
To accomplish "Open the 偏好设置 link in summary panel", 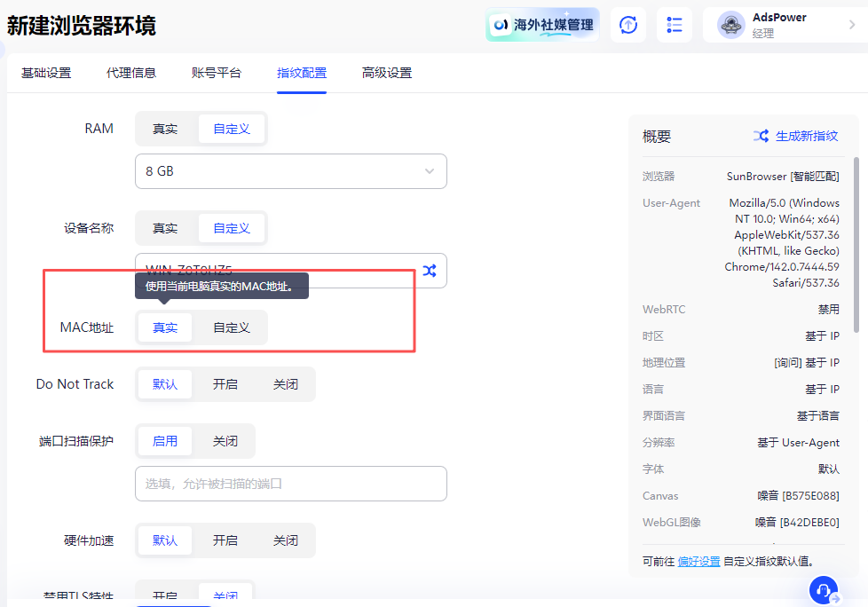I will point(698,561).
